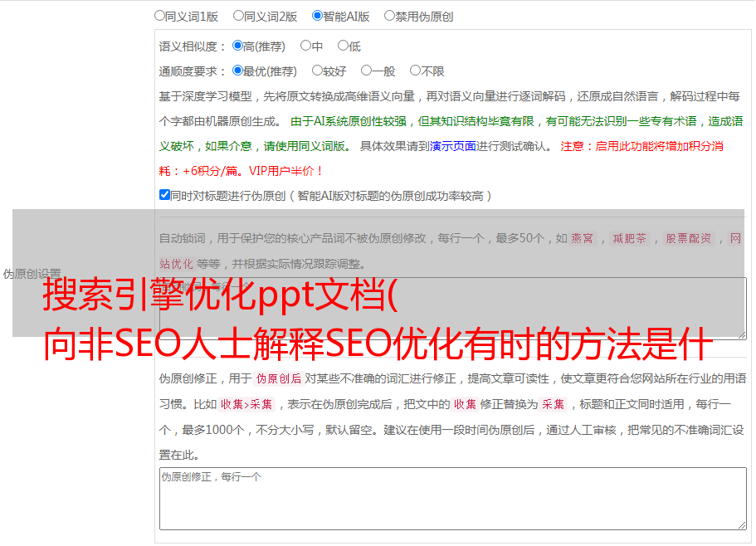This screenshot has height=546, width=756.
Task: Click the 减肥茶 example keyword
Action: click(x=629, y=238)
